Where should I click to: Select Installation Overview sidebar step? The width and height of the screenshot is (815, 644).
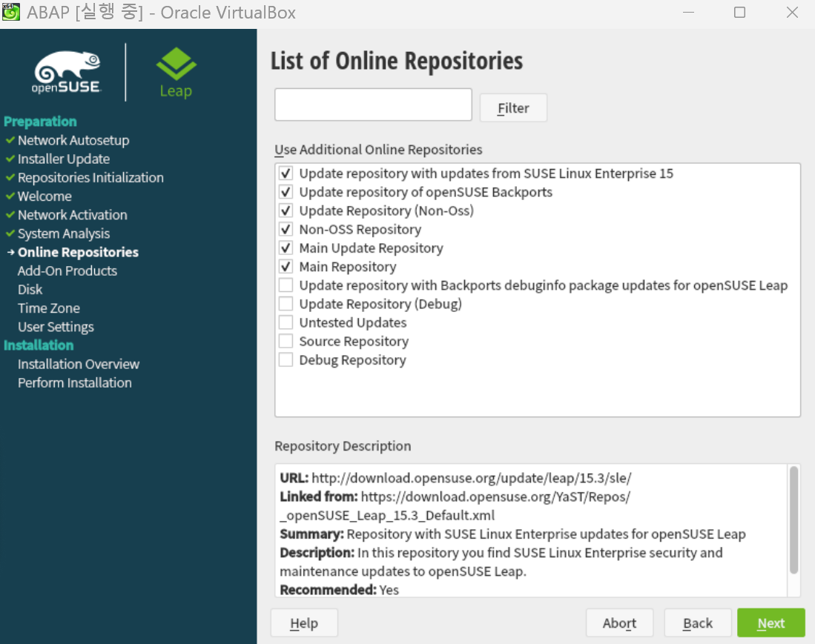tap(79, 364)
